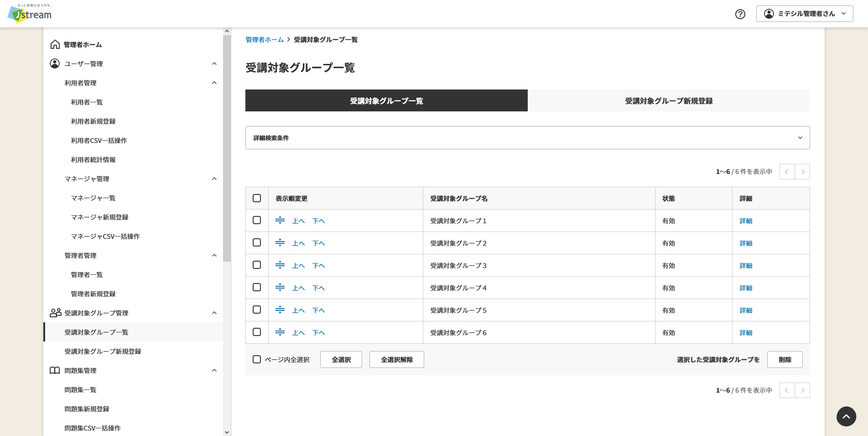This screenshot has width=868, height=436.
Task: Go to previous page in bottom pagination
Action: pyautogui.click(x=787, y=390)
